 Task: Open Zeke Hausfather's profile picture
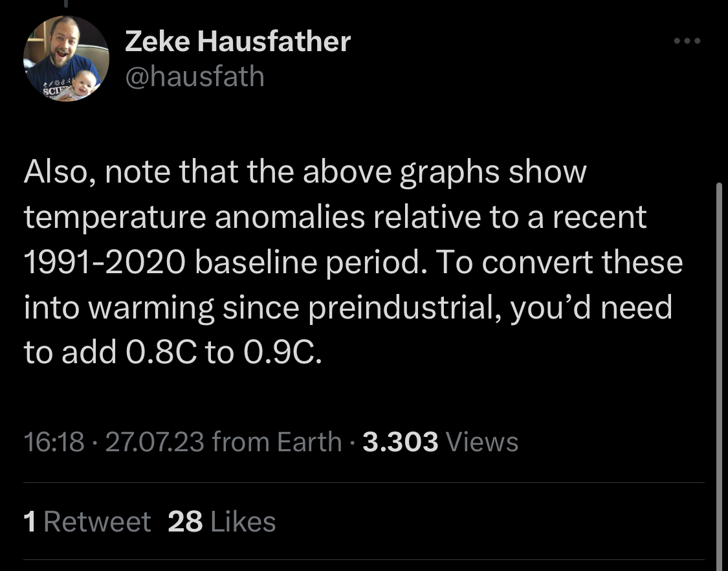[67, 58]
